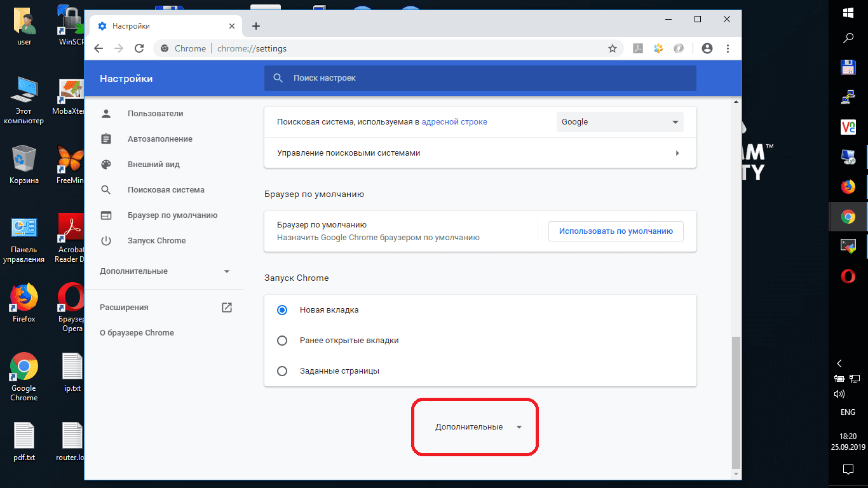Switch to Opera in the taskbar

click(848, 276)
